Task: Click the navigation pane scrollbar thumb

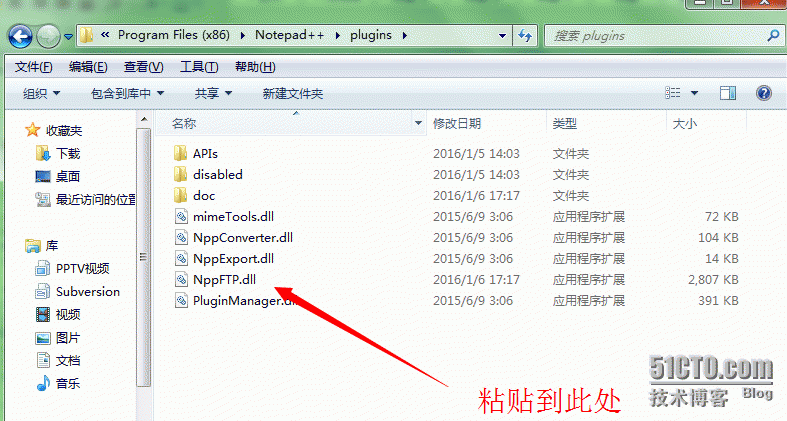Action: click(144, 257)
